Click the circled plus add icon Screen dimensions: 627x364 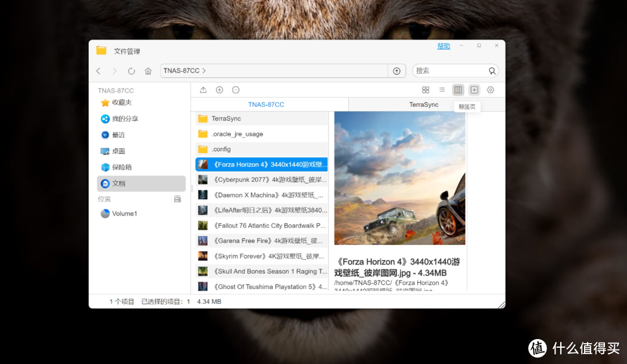[219, 90]
